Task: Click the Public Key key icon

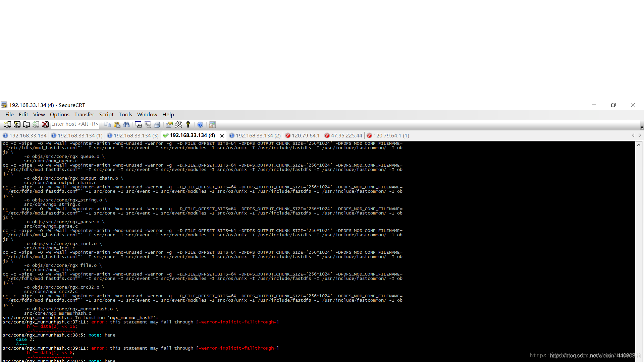Action: pos(188,125)
